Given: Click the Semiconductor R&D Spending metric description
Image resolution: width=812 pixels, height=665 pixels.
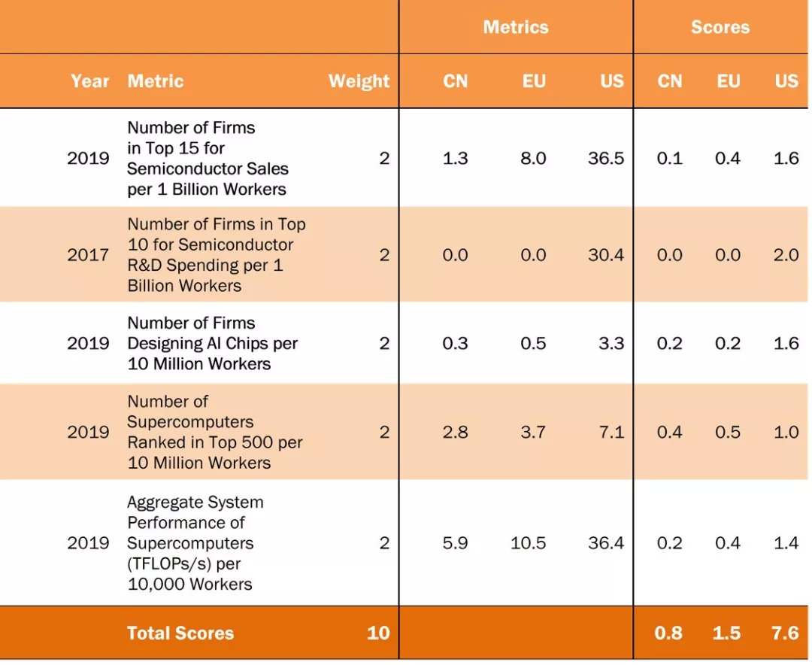Looking at the screenshot, I should tap(216, 255).
